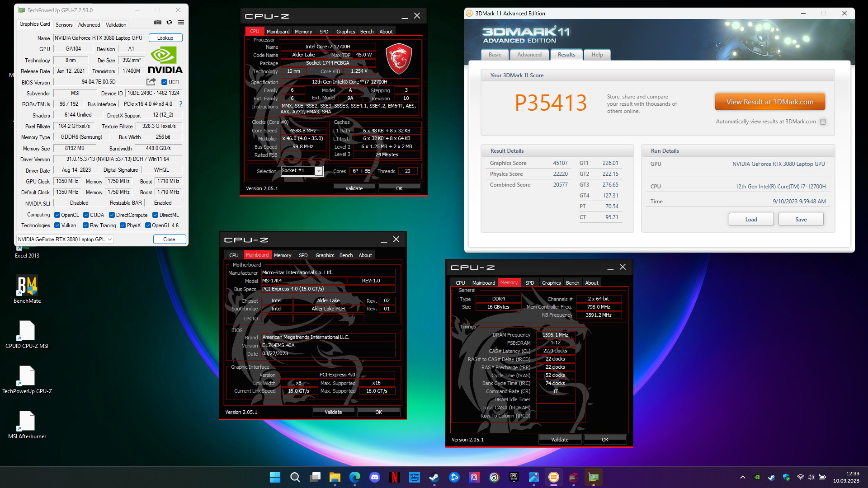Open MSI Afterburner desktop shortcut
Image resolution: width=868 pixels, height=488 pixels.
point(27,425)
